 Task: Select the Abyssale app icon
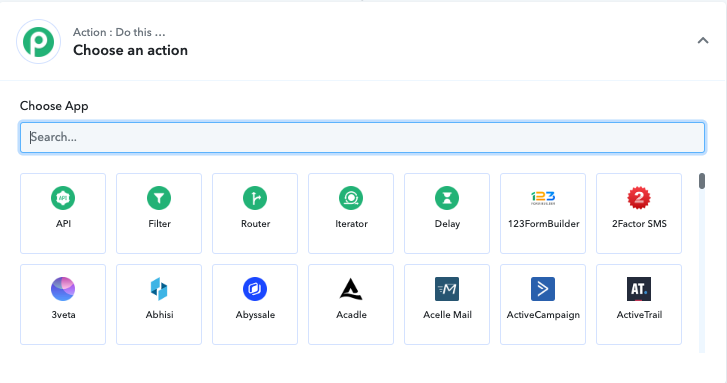255,289
